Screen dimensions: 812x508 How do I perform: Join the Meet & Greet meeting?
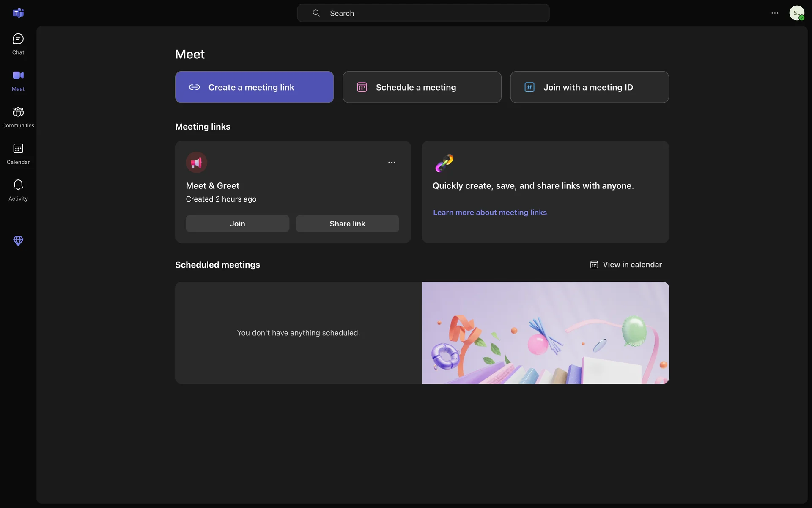tap(237, 224)
